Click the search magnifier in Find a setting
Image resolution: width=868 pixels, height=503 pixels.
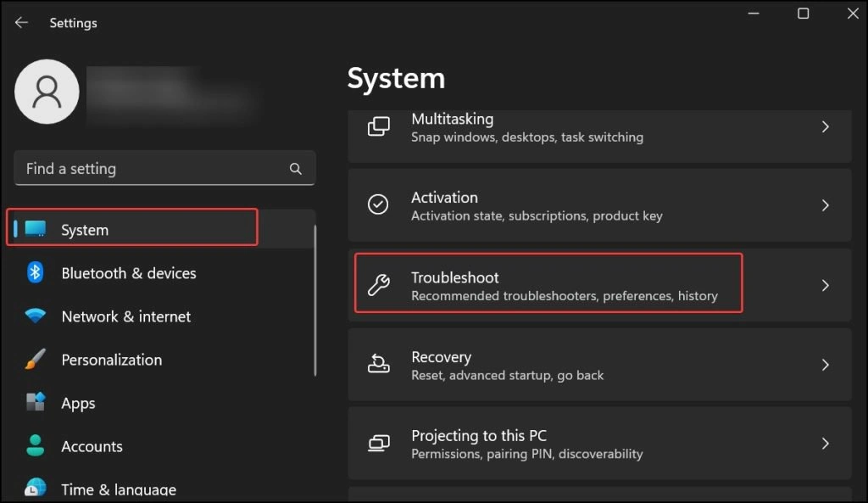pos(294,168)
